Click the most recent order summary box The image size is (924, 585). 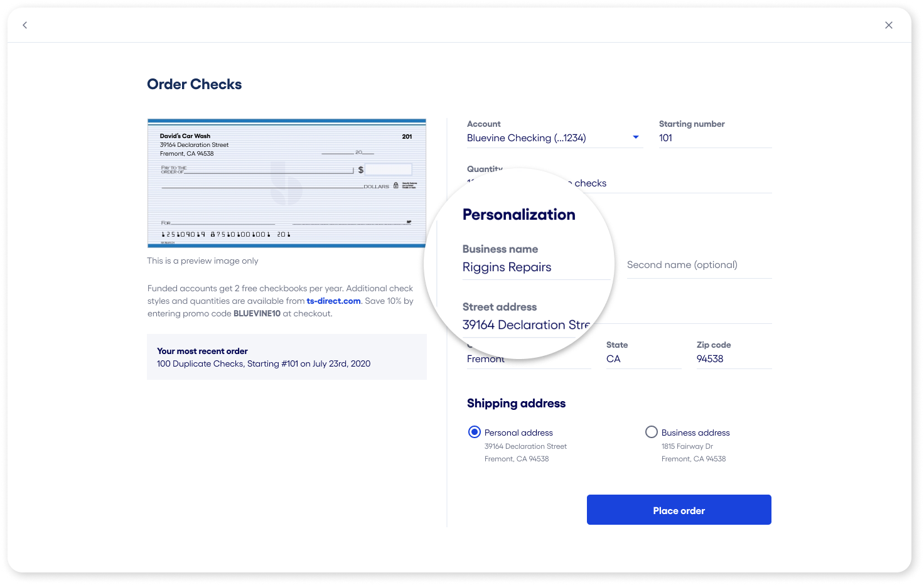pos(286,357)
